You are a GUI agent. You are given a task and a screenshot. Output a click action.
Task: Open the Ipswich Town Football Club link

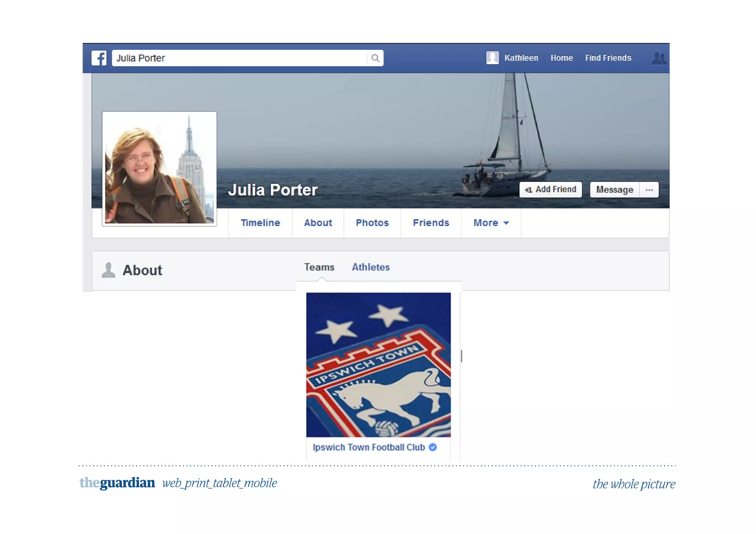(x=369, y=447)
